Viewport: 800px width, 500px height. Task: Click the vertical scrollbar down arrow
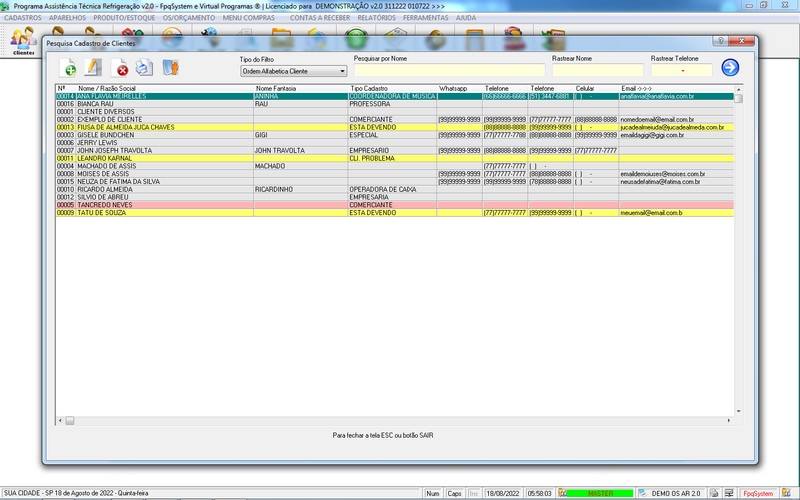[738, 411]
